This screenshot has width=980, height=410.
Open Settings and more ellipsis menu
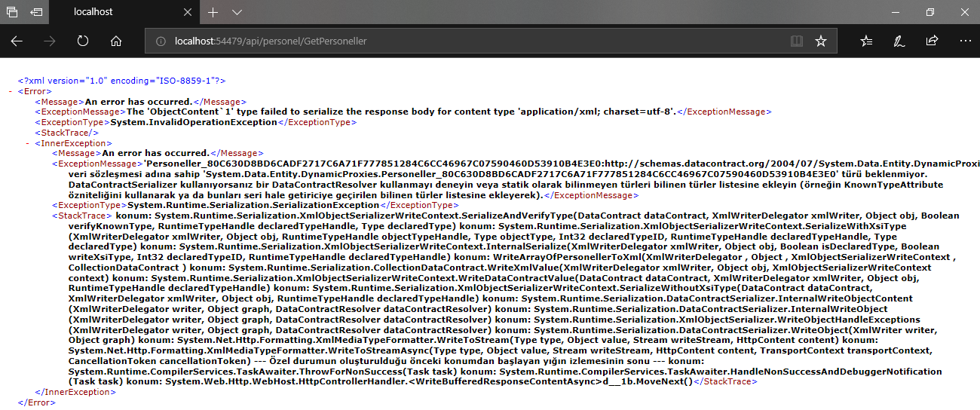pyautogui.click(x=965, y=41)
